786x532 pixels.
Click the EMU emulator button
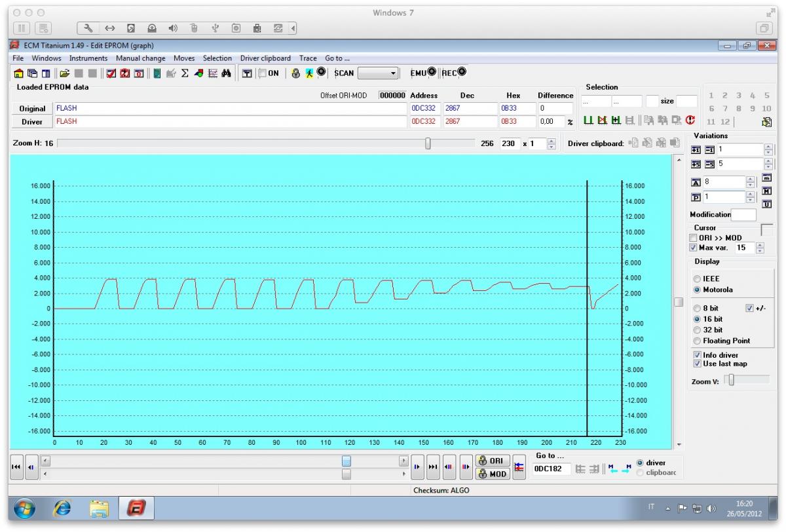(422, 72)
